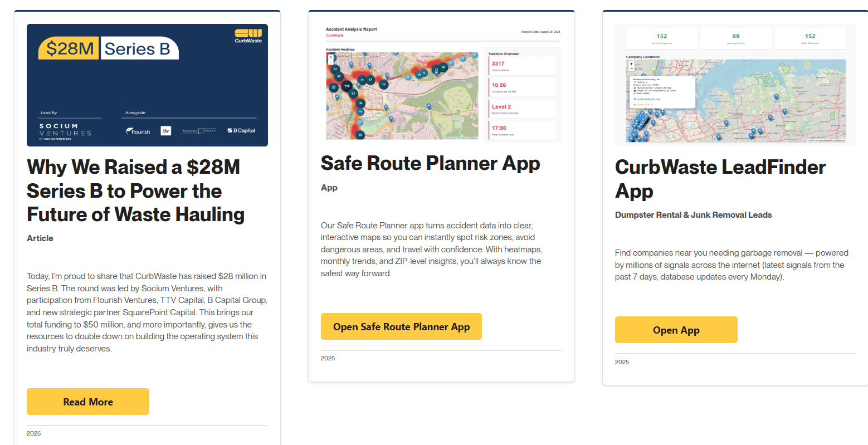Viewport: 868px width, 445px height.
Task: Click the yellow $28M badge in banner
Action: (69, 49)
